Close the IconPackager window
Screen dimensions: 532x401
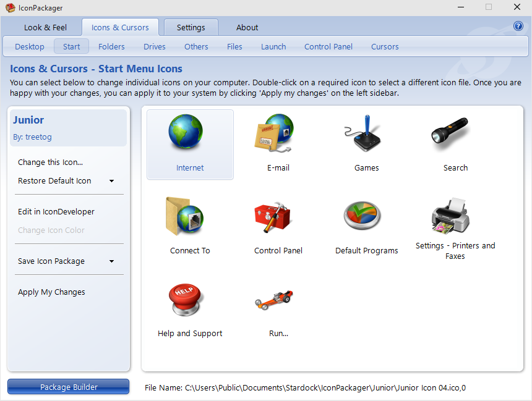tap(517, 7)
